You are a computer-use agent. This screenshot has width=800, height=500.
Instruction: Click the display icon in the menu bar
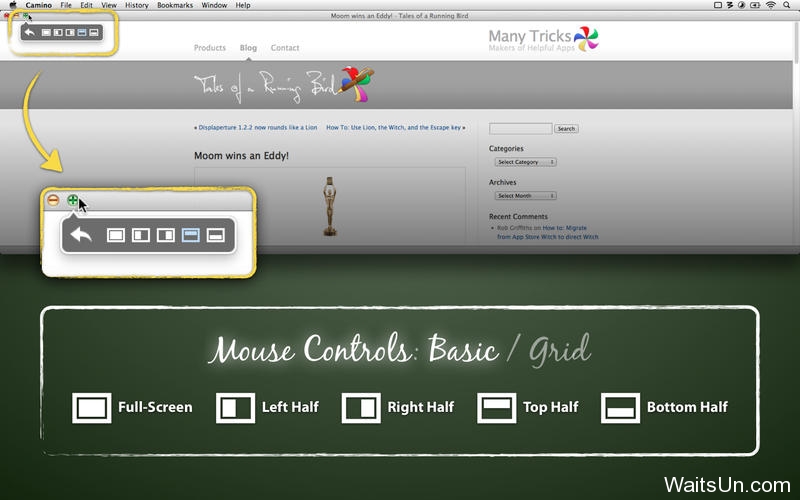coord(717,5)
